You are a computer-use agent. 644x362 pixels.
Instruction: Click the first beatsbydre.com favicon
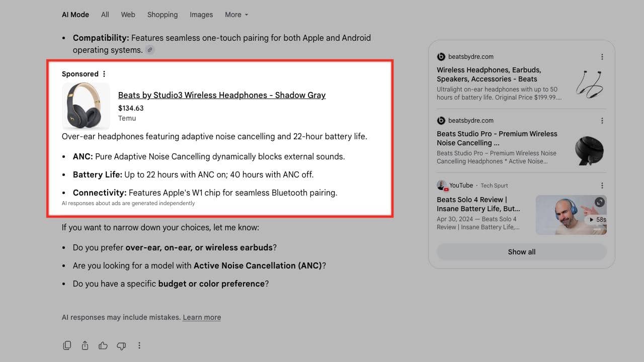click(x=441, y=57)
